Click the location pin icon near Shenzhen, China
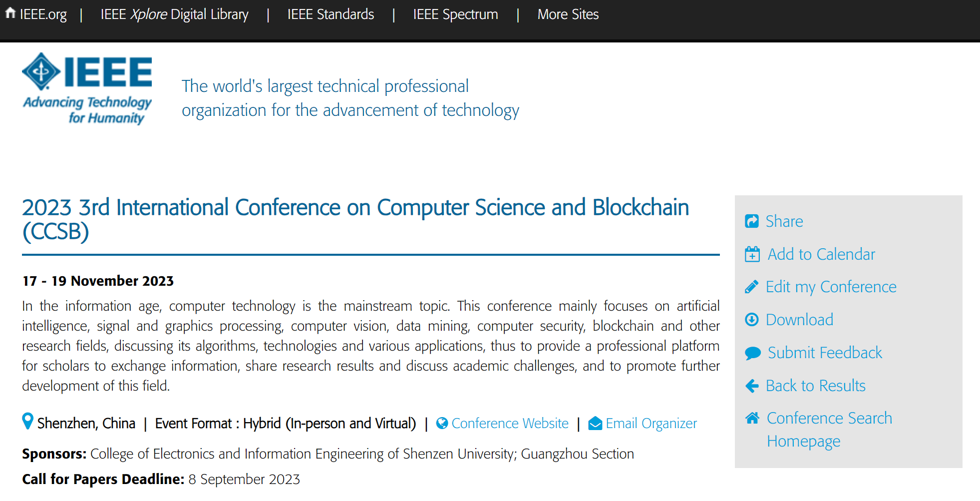980x501 pixels. coord(27,422)
